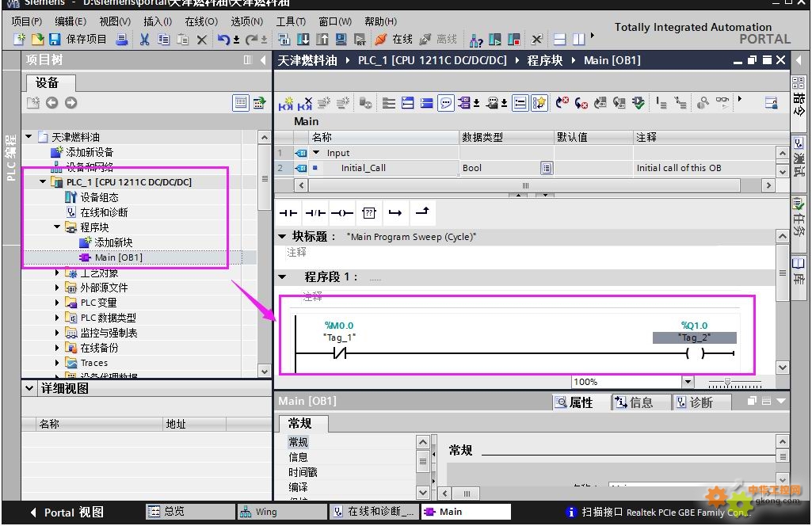
Task: Expand the 监控与强制表 tree node
Action: coord(57,333)
